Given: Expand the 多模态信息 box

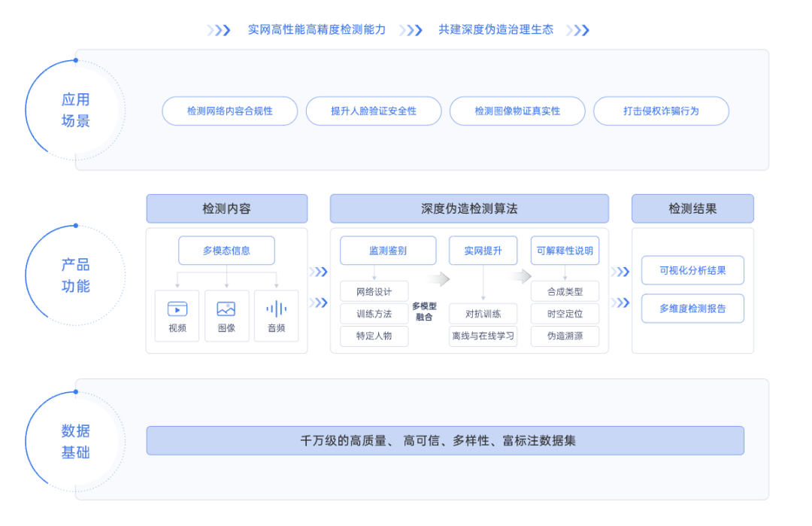Looking at the screenshot, I should tap(226, 251).
